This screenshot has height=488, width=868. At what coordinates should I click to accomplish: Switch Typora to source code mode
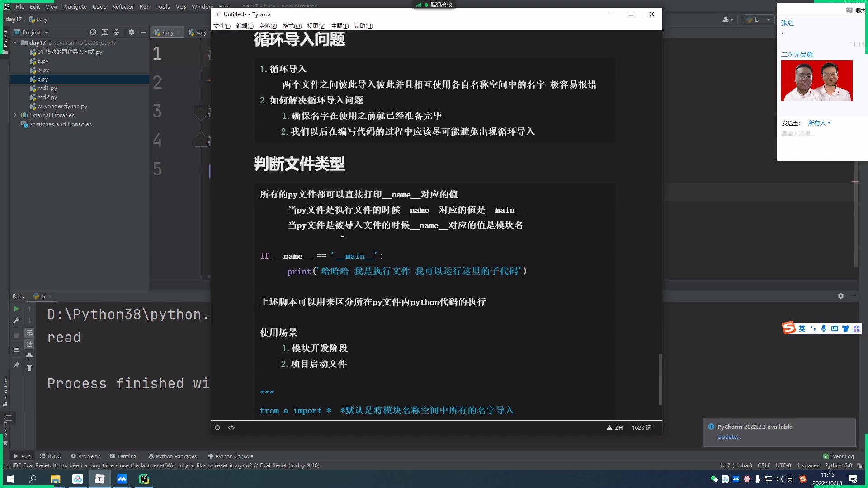coord(231,427)
